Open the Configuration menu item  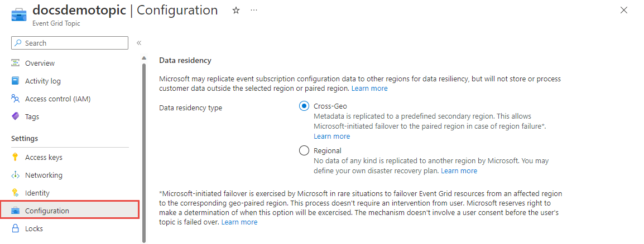point(47,211)
